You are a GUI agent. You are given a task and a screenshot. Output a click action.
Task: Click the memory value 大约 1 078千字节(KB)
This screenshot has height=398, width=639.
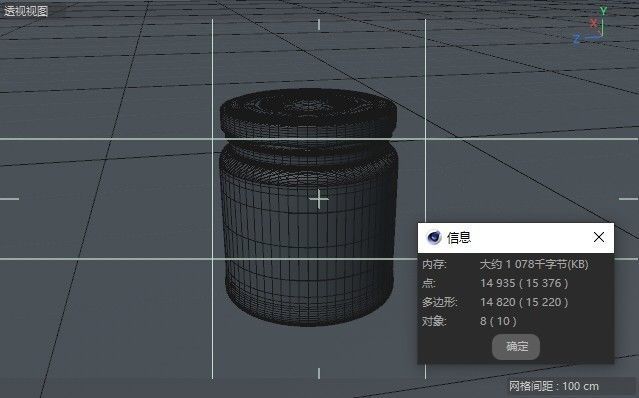534,264
